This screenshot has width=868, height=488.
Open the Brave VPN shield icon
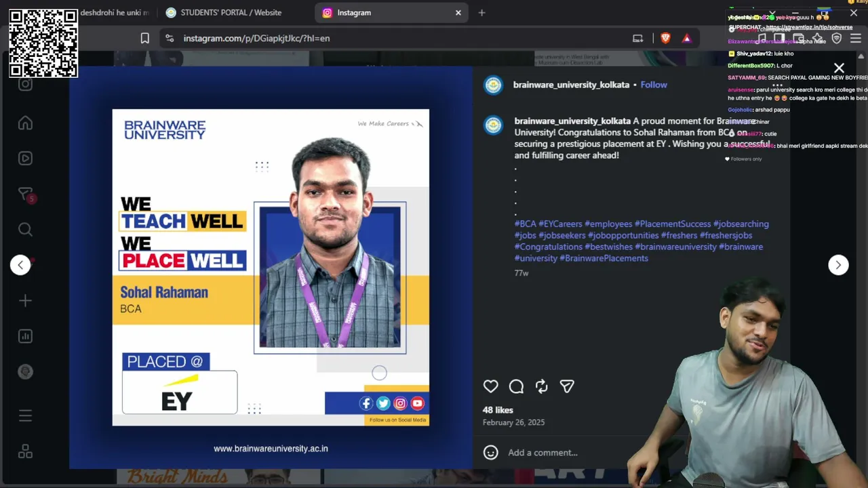pyautogui.click(x=836, y=39)
